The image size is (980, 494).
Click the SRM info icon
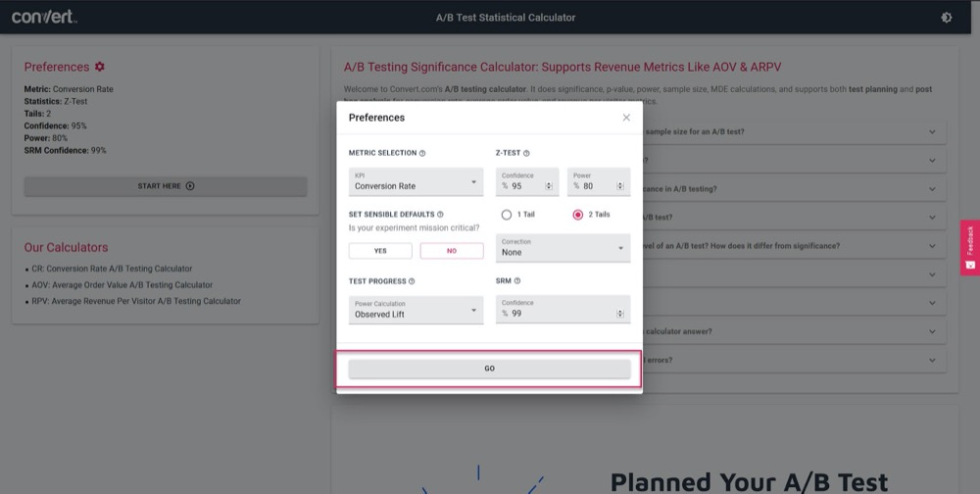pyautogui.click(x=517, y=281)
